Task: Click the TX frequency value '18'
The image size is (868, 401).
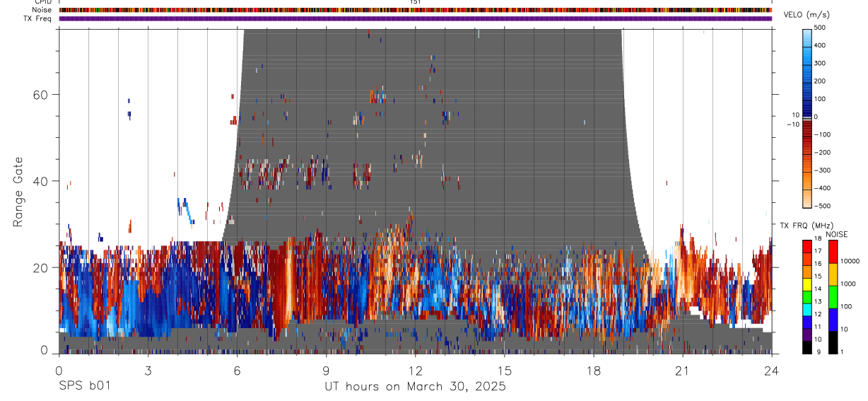Action: (819, 239)
